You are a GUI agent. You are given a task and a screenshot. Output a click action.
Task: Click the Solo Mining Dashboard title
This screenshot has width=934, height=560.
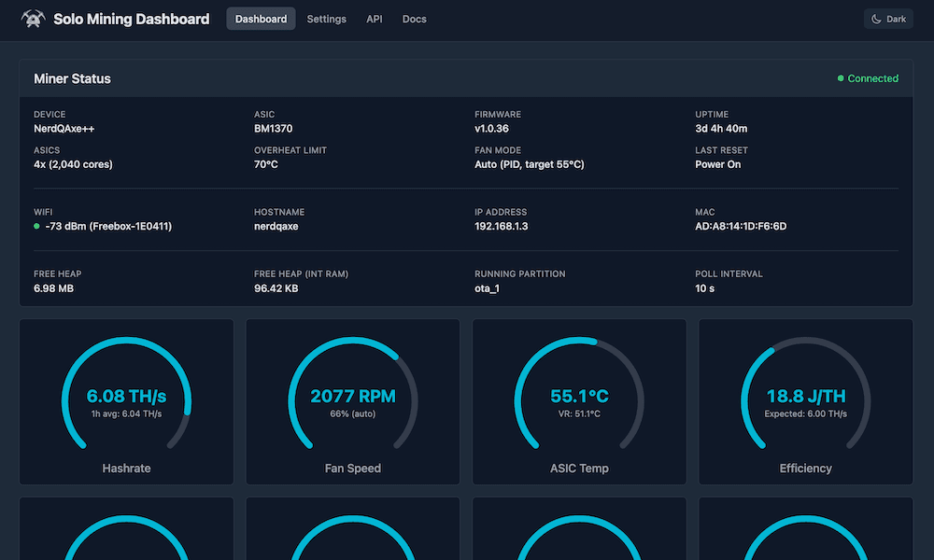click(131, 18)
